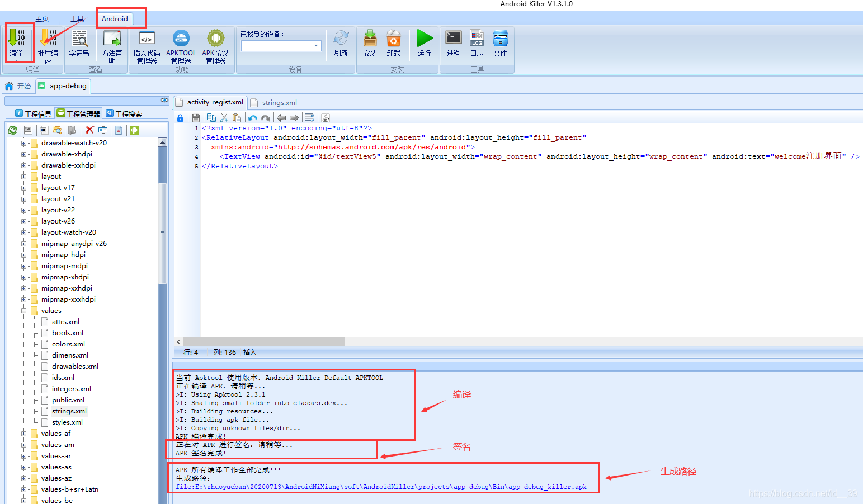The image size is (863, 504).
Task: Expand the layout folder node
Action: click(24, 177)
